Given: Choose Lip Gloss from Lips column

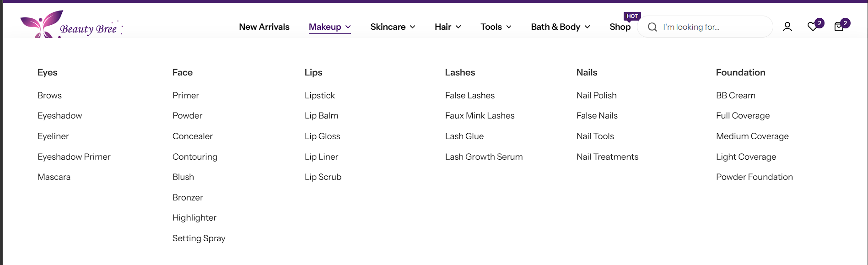Looking at the screenshot, I should [322, 136].
